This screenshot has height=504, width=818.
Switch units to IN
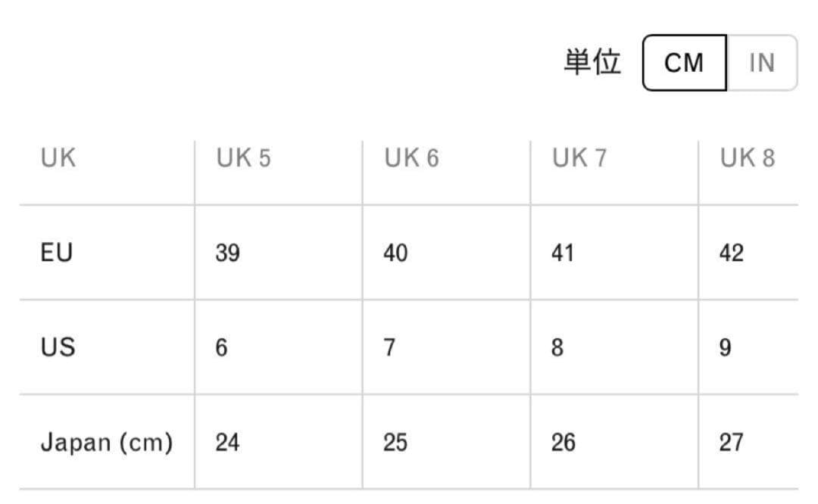761,63
